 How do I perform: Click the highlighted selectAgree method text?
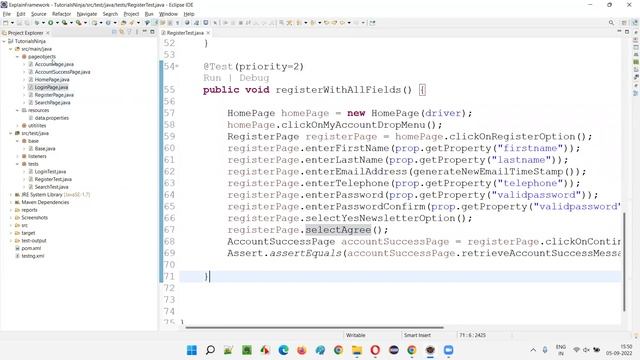tap(338, 230)
